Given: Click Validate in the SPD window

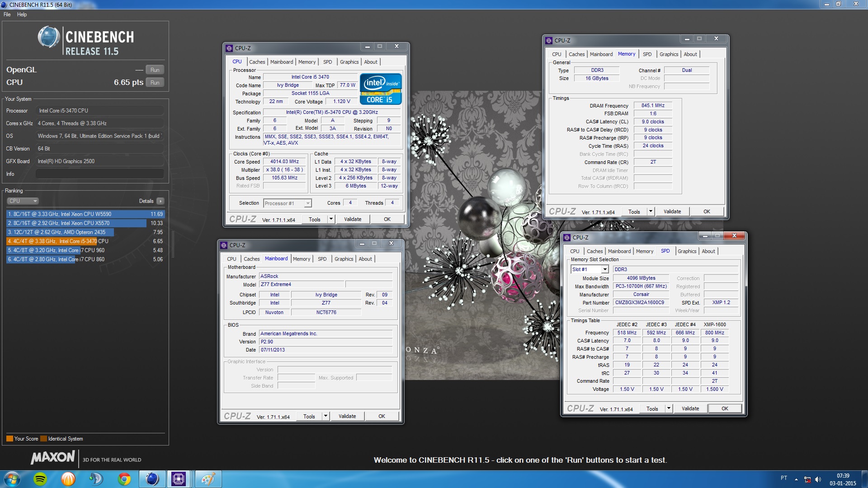Looking at the screenshot, I should tap(690, 408).
